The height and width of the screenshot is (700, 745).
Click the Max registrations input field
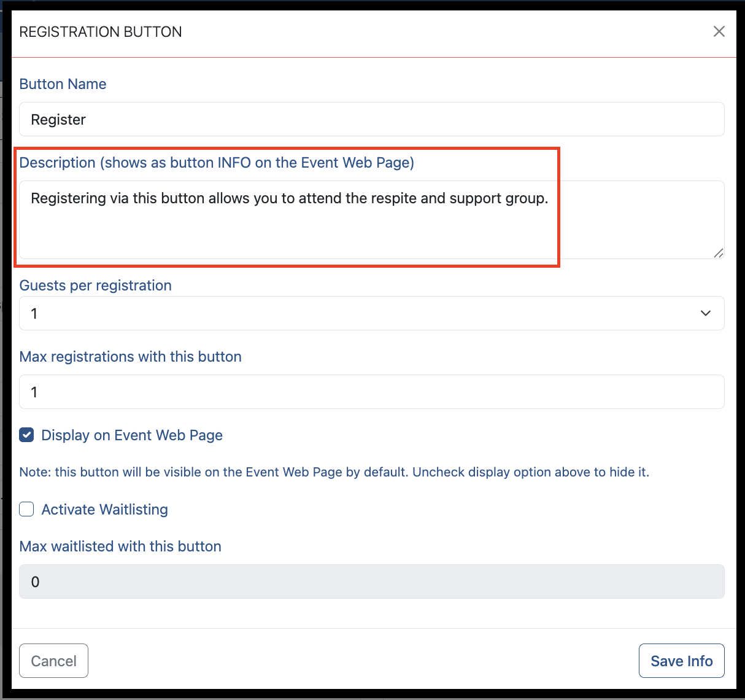click(x=372, y=392)
